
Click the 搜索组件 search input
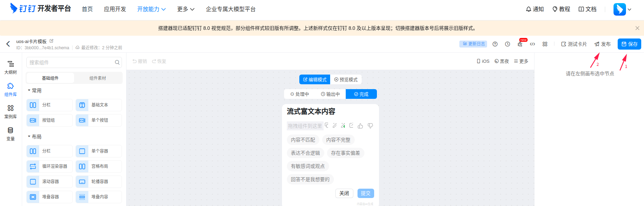tap(74, 62)
